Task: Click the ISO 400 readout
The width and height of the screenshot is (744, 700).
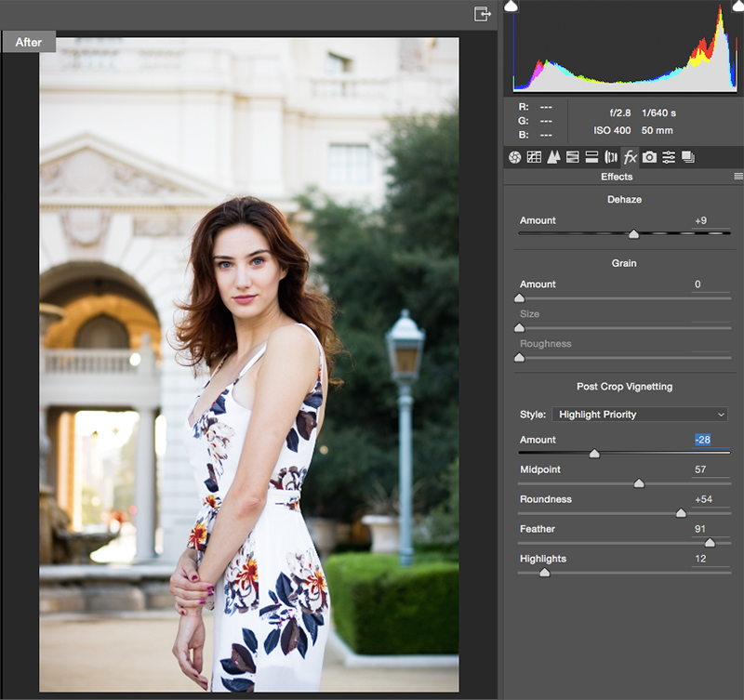Action: (x=612, y=130)
